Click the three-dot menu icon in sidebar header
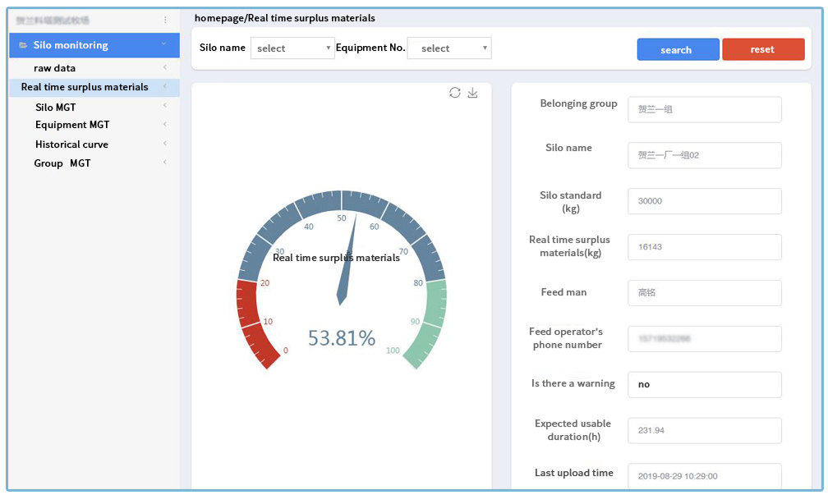 (165, 20)
